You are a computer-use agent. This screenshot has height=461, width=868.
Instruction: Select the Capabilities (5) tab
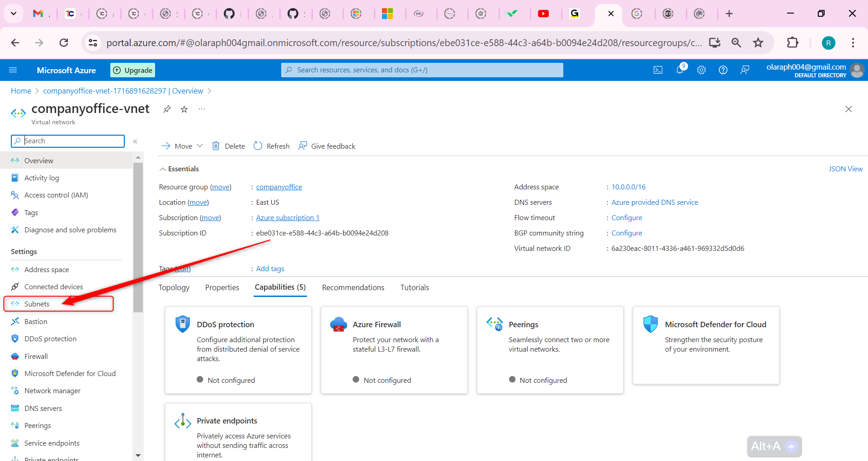coord(280,287)
